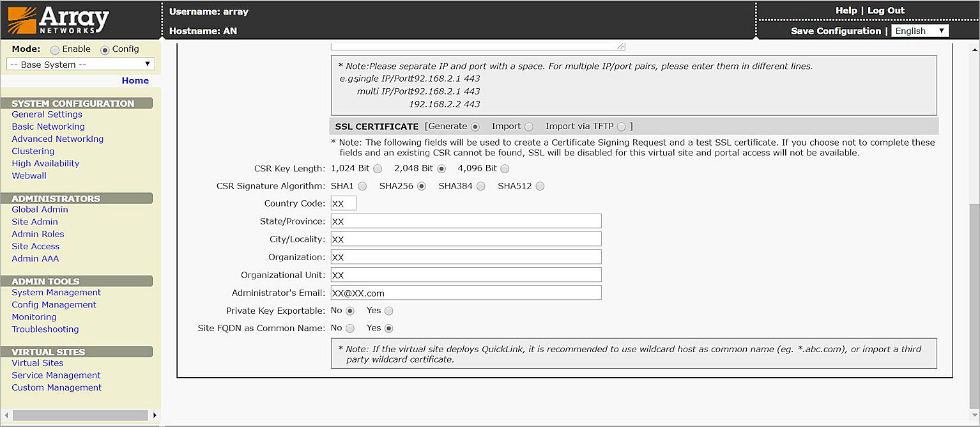Open the General Settings page
Image resolution: width=980 pixels, height=427 pixels.
tap(47, 114)
